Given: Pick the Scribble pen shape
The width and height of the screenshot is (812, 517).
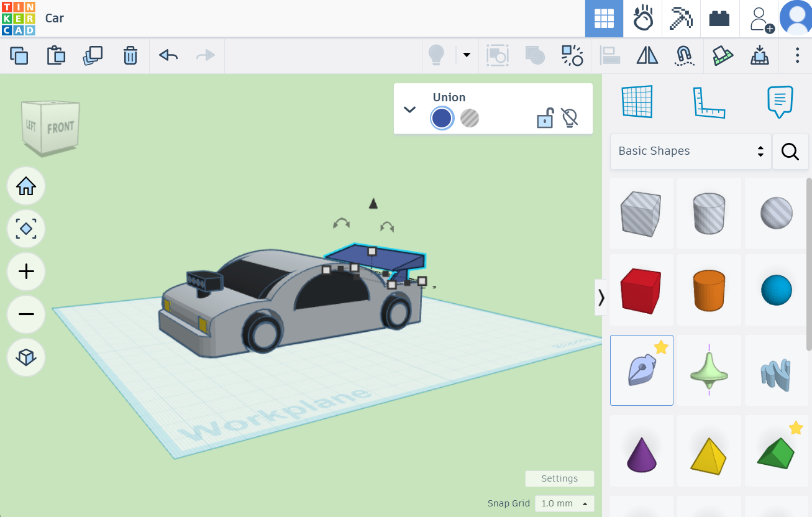Looking at the screenshot, I should (642, 370).
